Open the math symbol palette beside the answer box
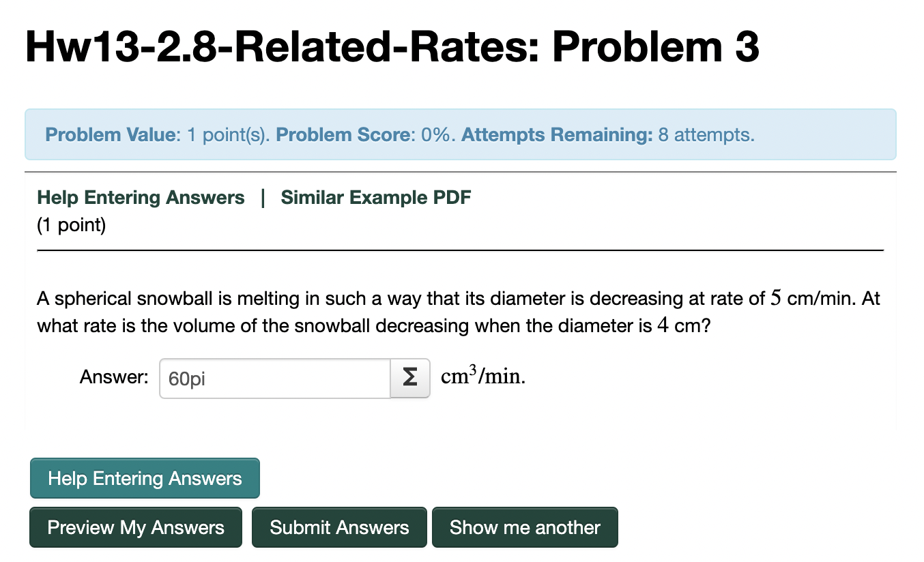The height and width of the screenshot is (562, 924). pos(409,379)
